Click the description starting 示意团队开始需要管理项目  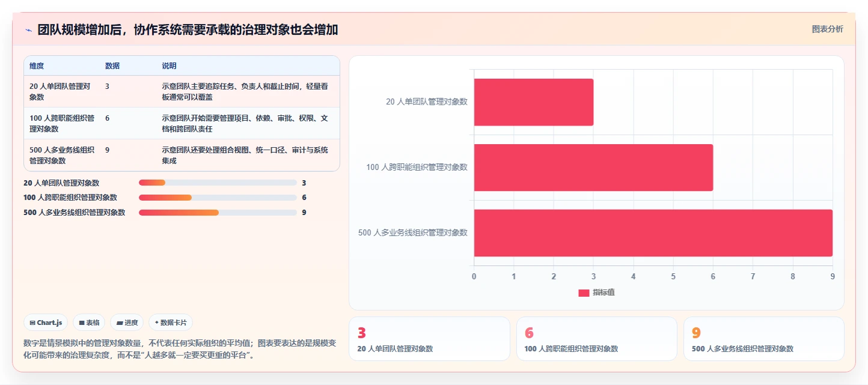[245, 124]
